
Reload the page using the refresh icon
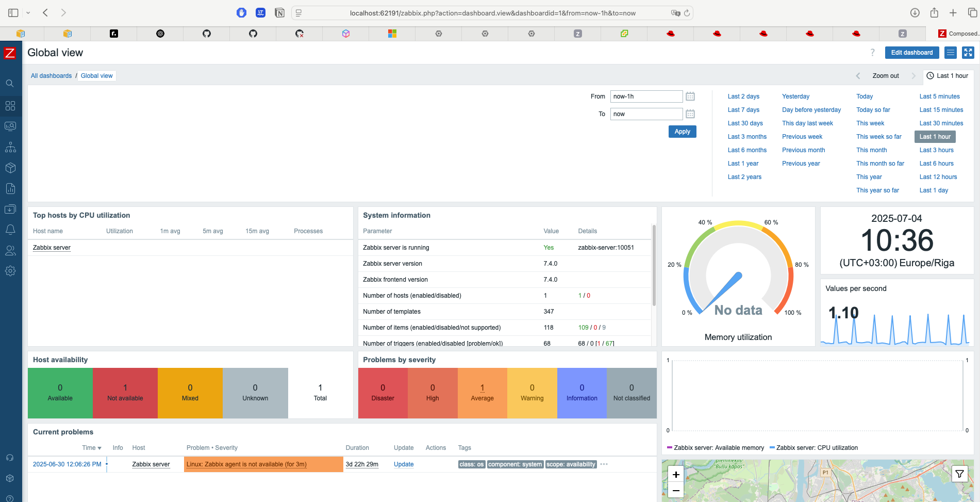point(687,13)
